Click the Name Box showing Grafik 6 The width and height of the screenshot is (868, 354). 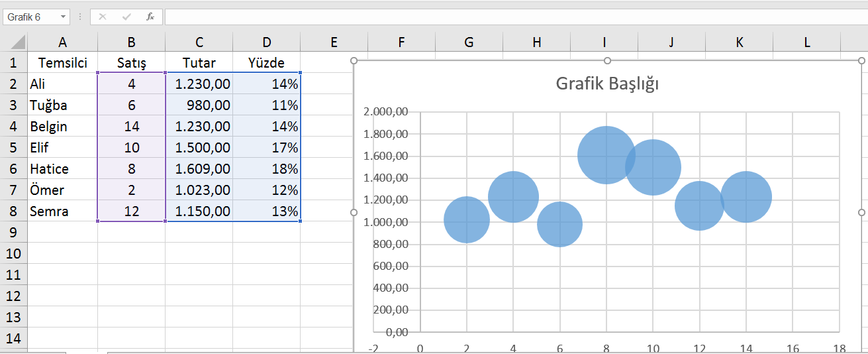(30, 17)
